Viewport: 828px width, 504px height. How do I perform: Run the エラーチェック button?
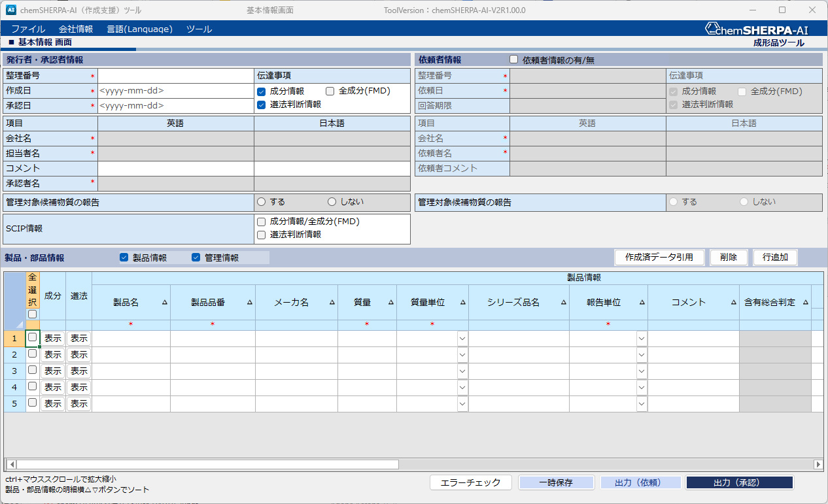click(x=471, y=482)
